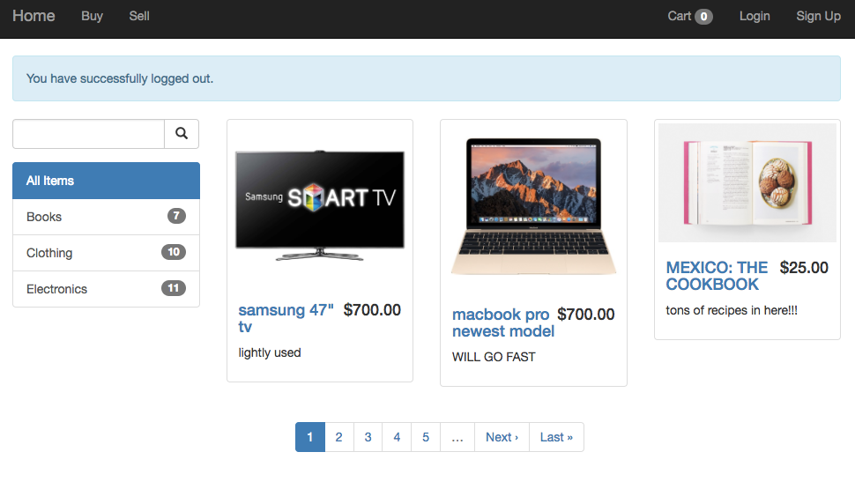Click the 'WILL GO FAST' description text
The height and width of the screenshot is (504, 855).
pos(494,357)
